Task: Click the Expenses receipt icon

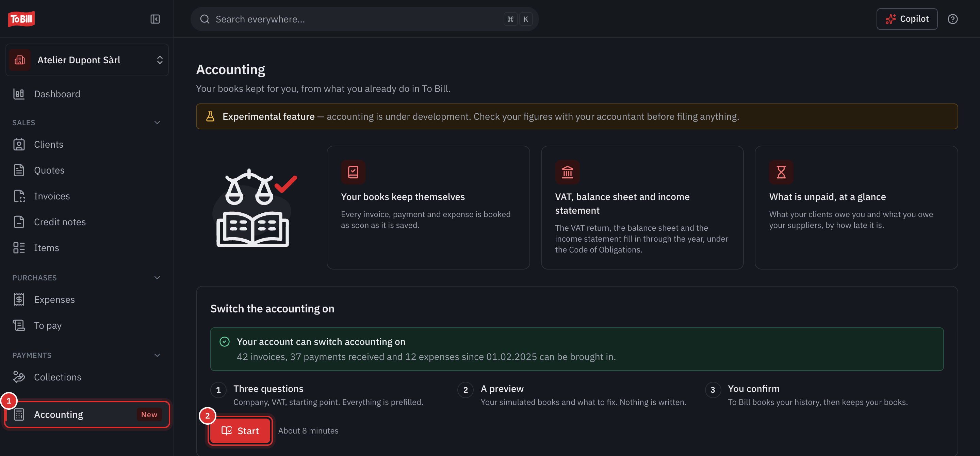Action: (x=19, y=300)
